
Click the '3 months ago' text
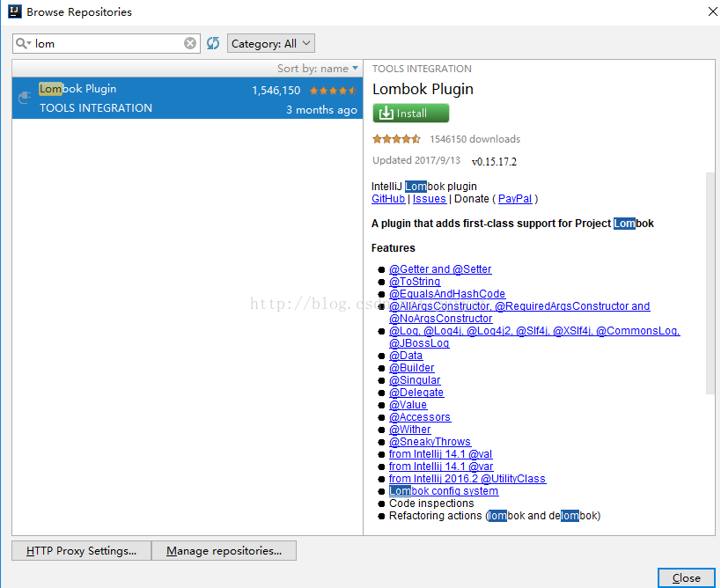point(321,110)
